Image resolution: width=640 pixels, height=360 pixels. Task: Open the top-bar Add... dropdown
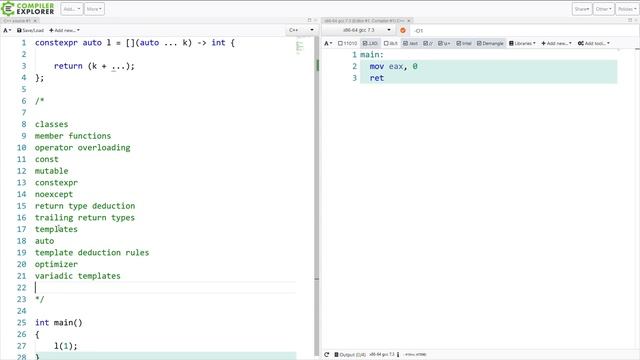72,9
